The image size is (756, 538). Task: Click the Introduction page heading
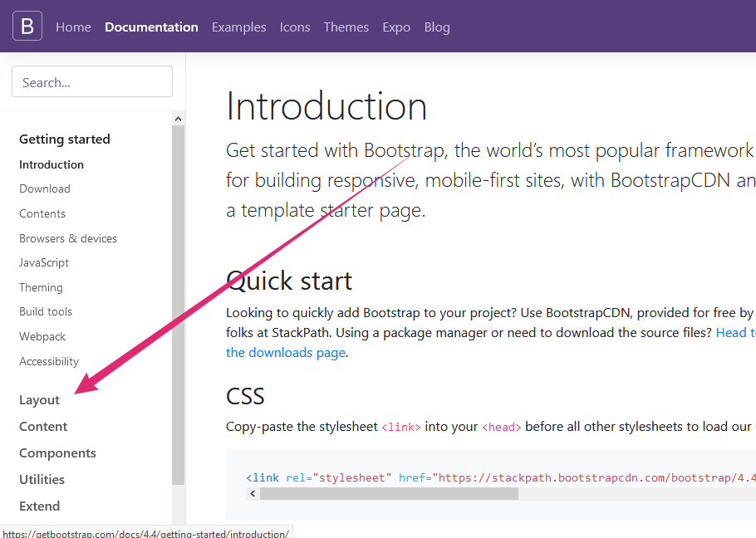(326, 106)
